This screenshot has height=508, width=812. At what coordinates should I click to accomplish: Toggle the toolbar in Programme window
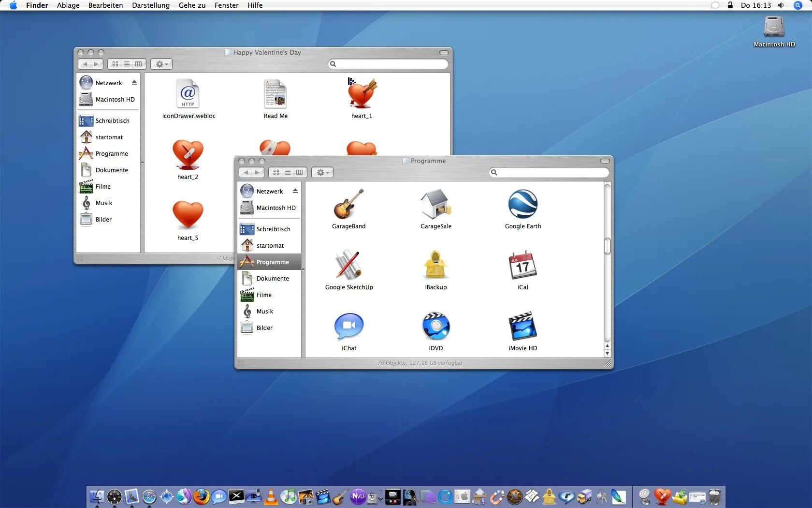point(605,161)
